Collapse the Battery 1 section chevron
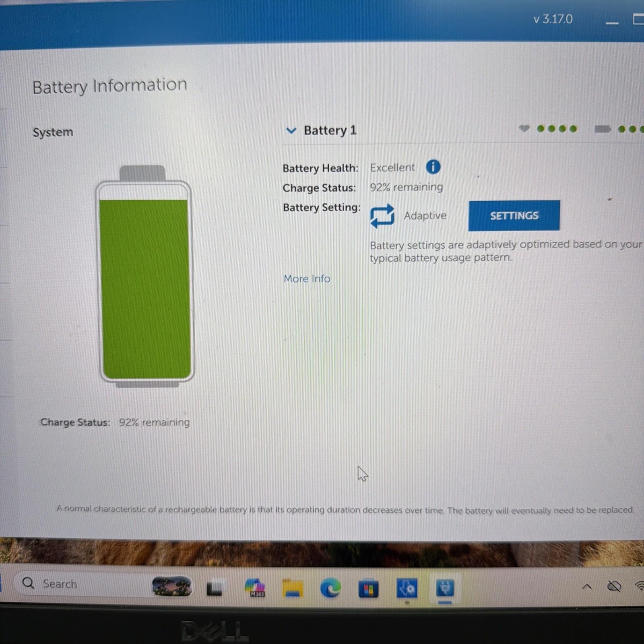Screen dimensions: 644x644 pyautogui.click(x=291, y=131)
